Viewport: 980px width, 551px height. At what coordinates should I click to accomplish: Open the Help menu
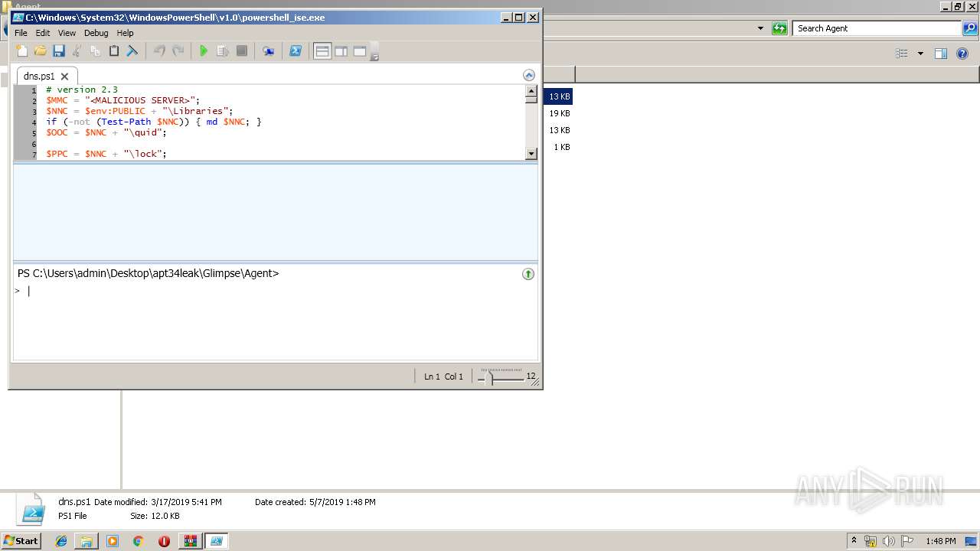[125, 33]
